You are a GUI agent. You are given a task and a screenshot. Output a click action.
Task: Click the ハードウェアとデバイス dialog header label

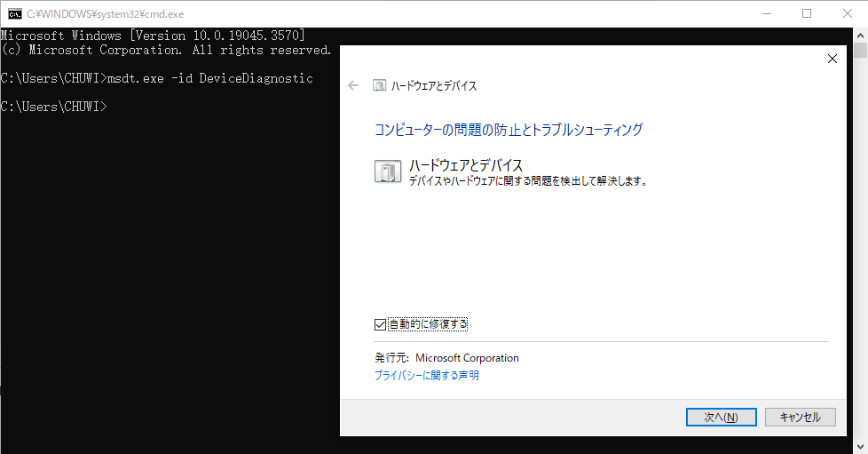434,86
